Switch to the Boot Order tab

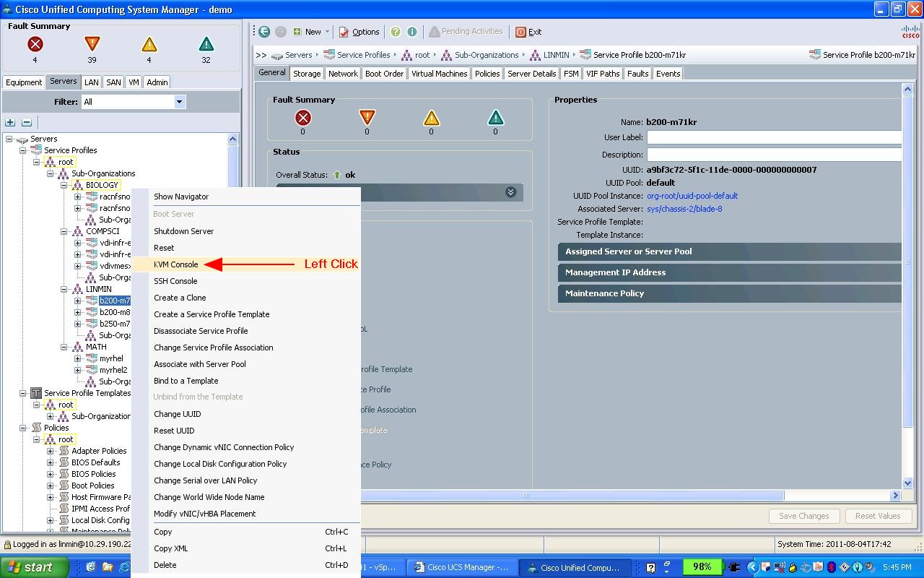point(384,74)
